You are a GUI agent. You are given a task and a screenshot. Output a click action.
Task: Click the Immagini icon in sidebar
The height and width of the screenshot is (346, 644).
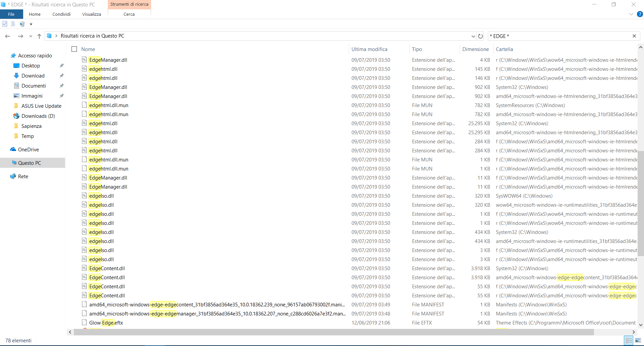[x=16, y=96]
